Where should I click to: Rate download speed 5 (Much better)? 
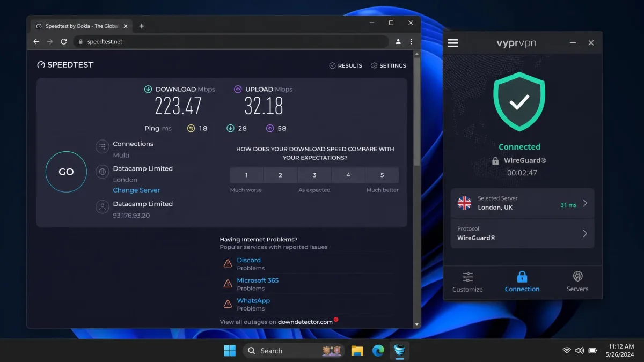point(382,175)
